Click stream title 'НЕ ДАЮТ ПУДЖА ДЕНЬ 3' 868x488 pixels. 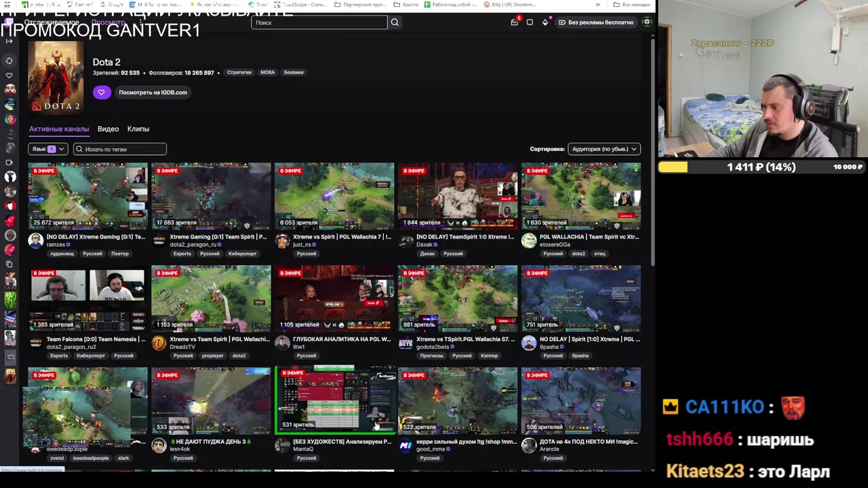(210, 441)
